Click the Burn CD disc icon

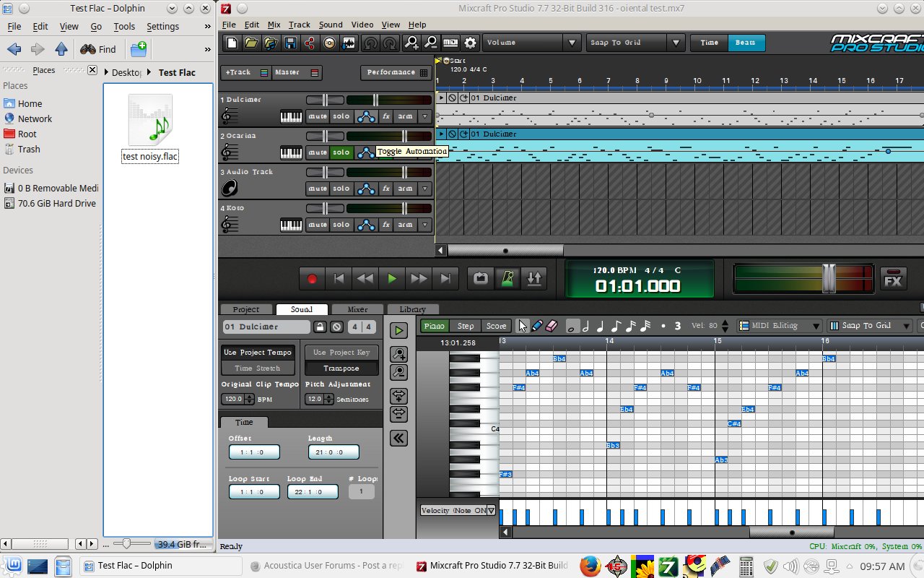pyautogui.click(x=330, y=43)
